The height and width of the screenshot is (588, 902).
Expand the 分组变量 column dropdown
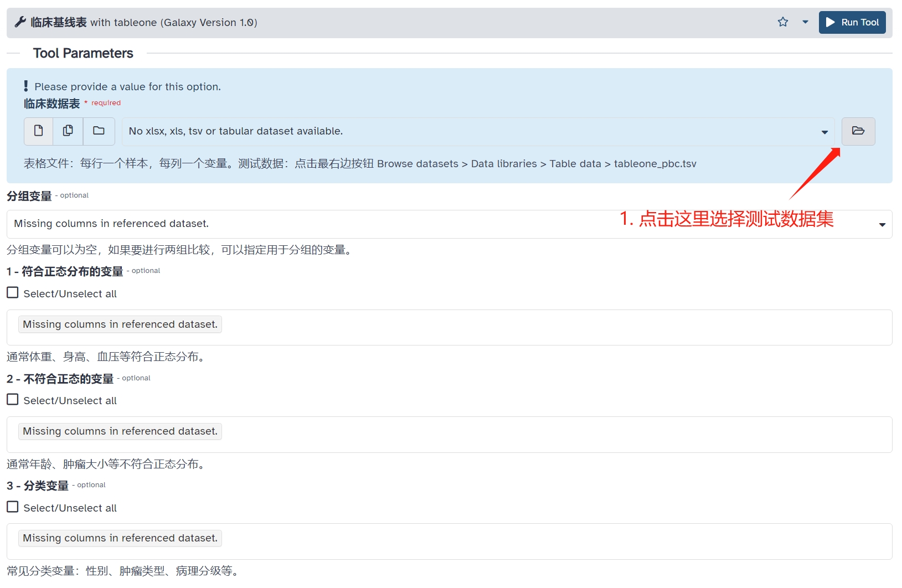coord(449,224)
